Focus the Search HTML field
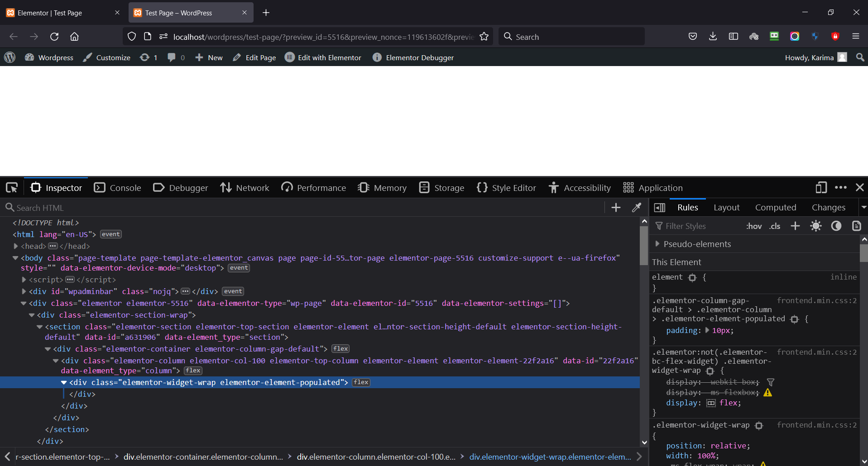 coord(303,208)
